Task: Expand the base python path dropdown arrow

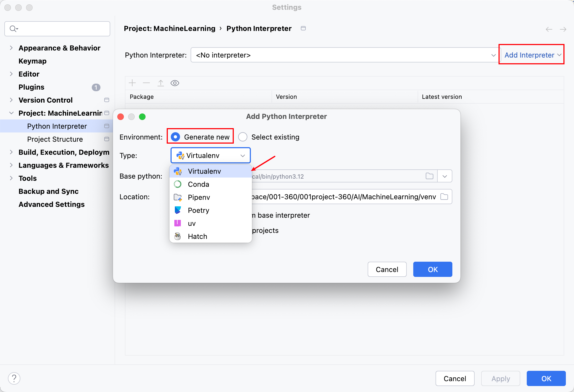Action: click(x=444, y=176)
